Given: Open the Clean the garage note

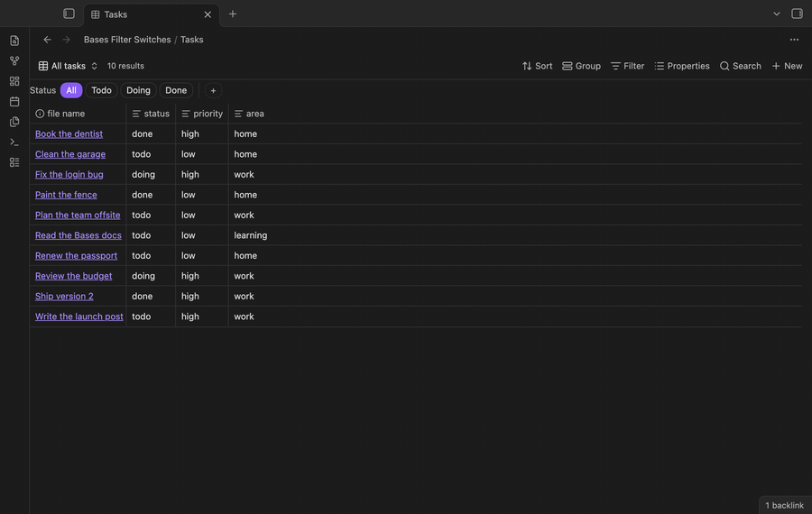Looking at the screenshot, I should pyautogui.click(x=70, y=154).
